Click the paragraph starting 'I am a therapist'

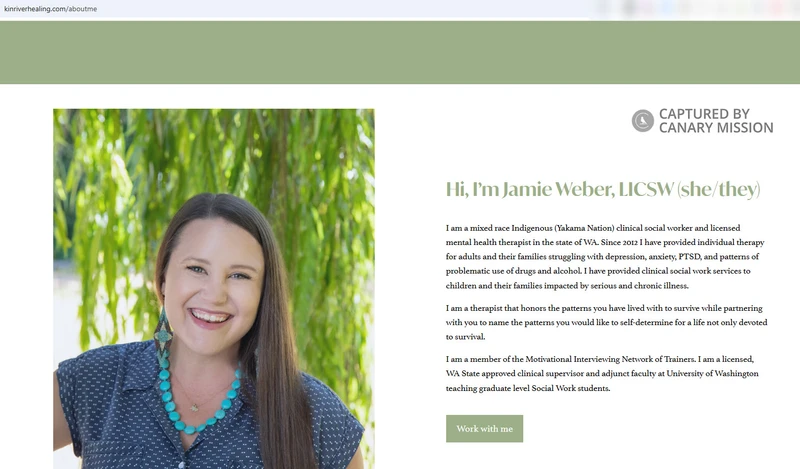click(606, 323)
